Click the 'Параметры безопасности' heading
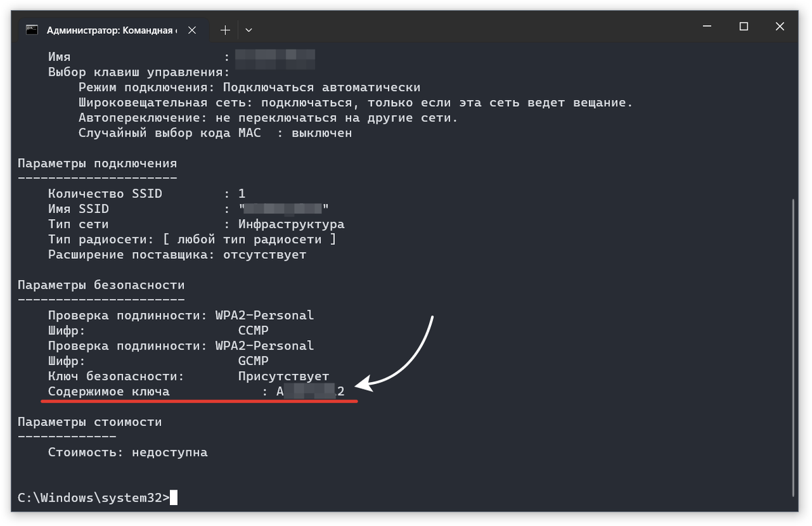The width and height of the screenshot is (812, 526). [x=101, y=285]
